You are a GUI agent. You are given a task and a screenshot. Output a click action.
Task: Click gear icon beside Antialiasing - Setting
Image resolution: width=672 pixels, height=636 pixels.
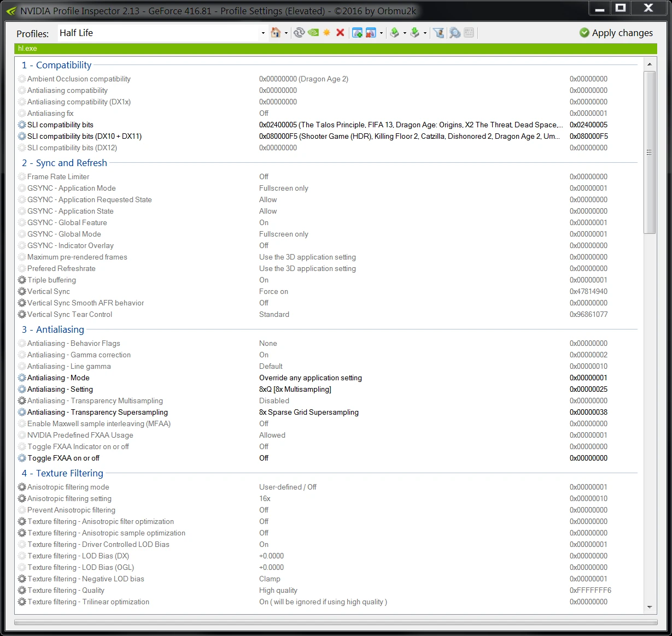click(x=22, y=389)
